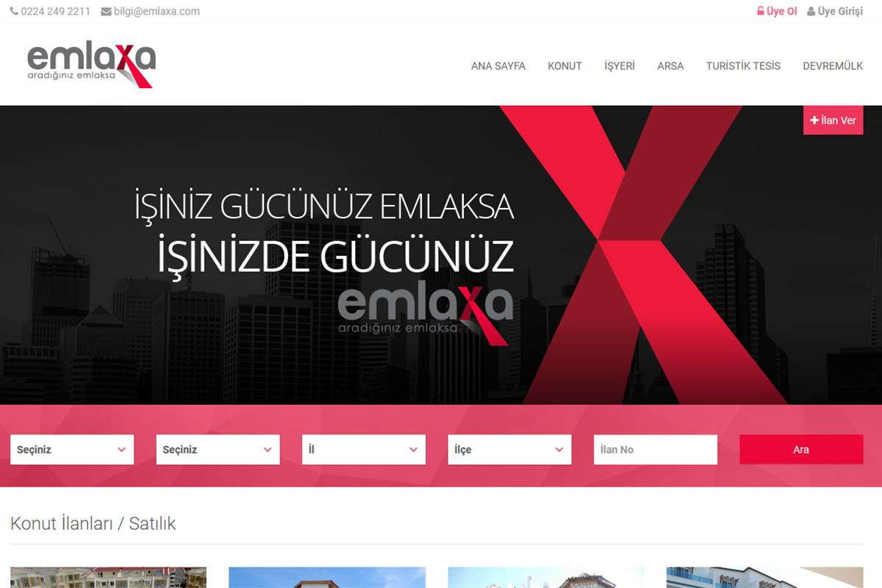Screen dimensions: 882x588
Task: Click the plus icon on İlan Ver
Action: (x=814, y=120)
